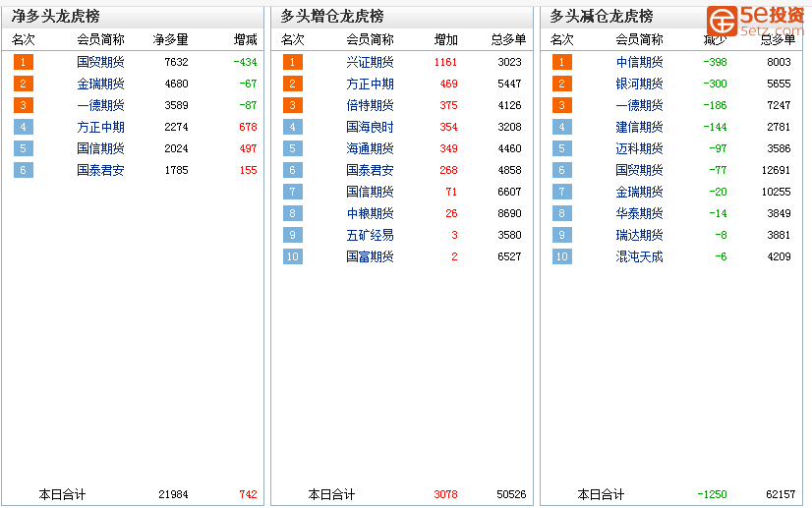Click 会员简称 header in 净多头龙虎榜
The width and height of the screenshot is (812, 508).
[x=100, y=39]
